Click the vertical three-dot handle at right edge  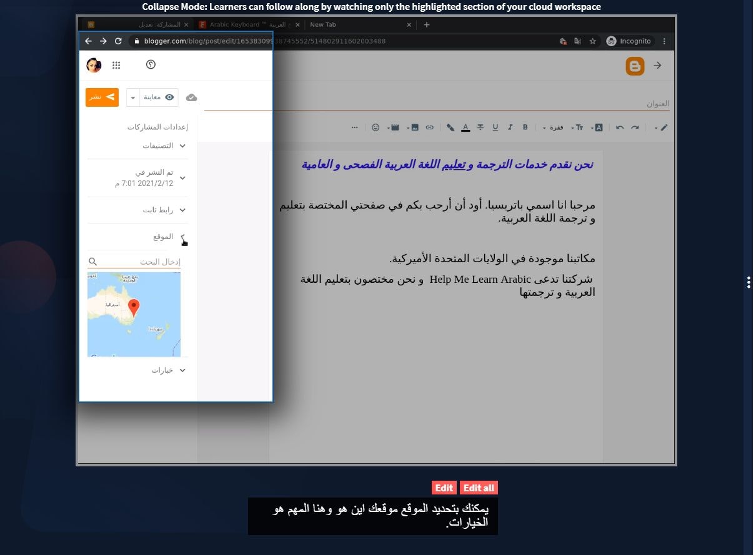pos(749,282)
